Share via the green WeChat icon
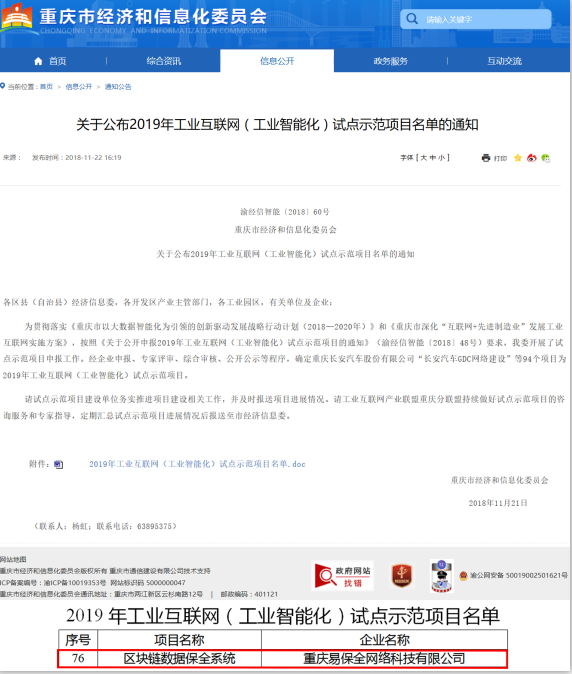The width and height of the screenshot is (572, 674). pyautogui.click(x=546, y=158)
